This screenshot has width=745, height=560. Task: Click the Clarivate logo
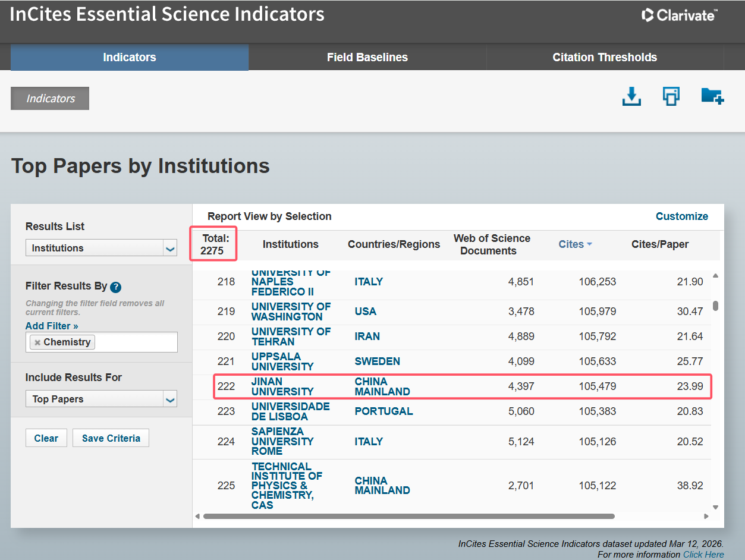coord(679,15)
